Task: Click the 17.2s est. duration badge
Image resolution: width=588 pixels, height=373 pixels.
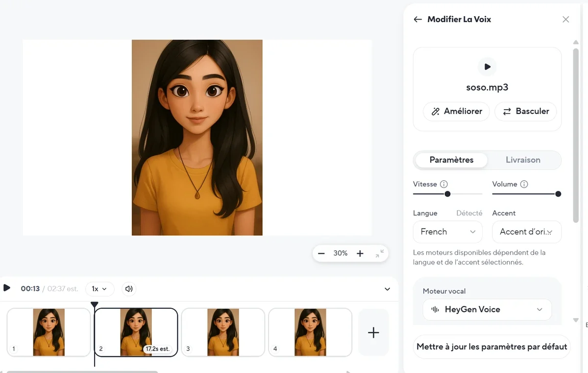Action: [157, 349]
